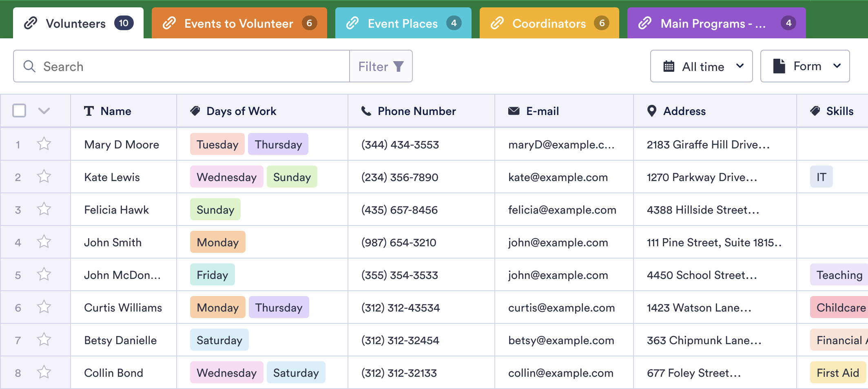Click the search magnifier icon
This screenshot has width=868, height=389.
(x=29, y=66)
